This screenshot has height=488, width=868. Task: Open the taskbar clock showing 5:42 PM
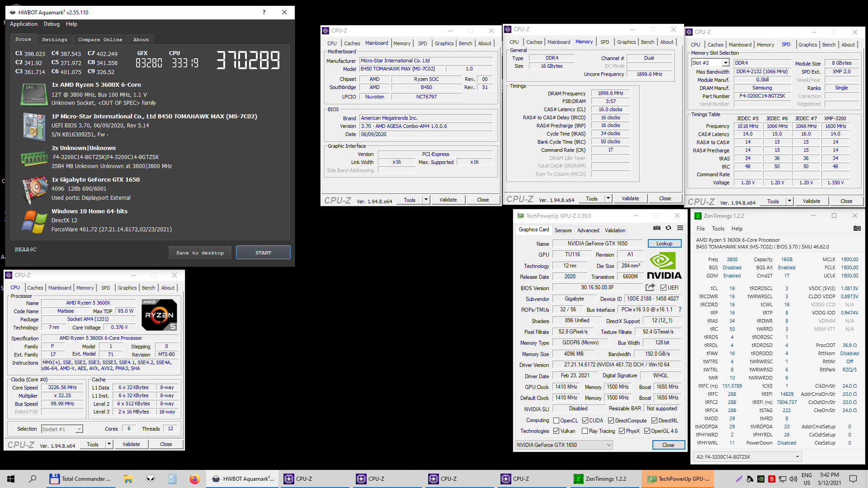[829, 479]
